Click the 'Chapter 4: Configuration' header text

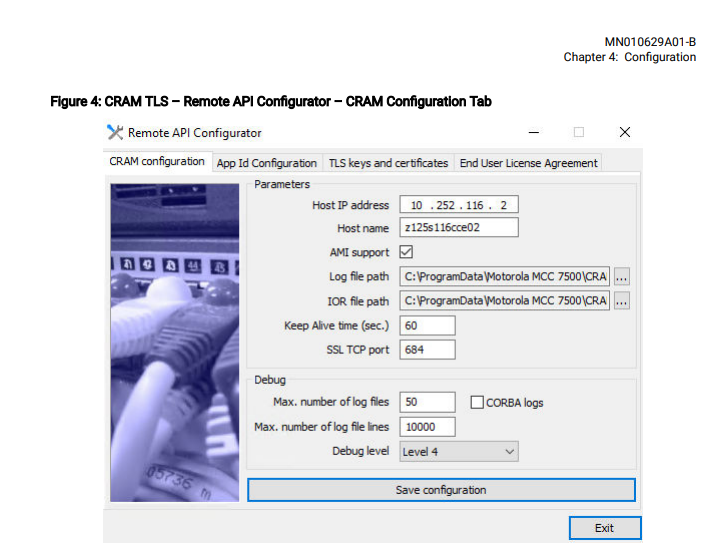629,57
